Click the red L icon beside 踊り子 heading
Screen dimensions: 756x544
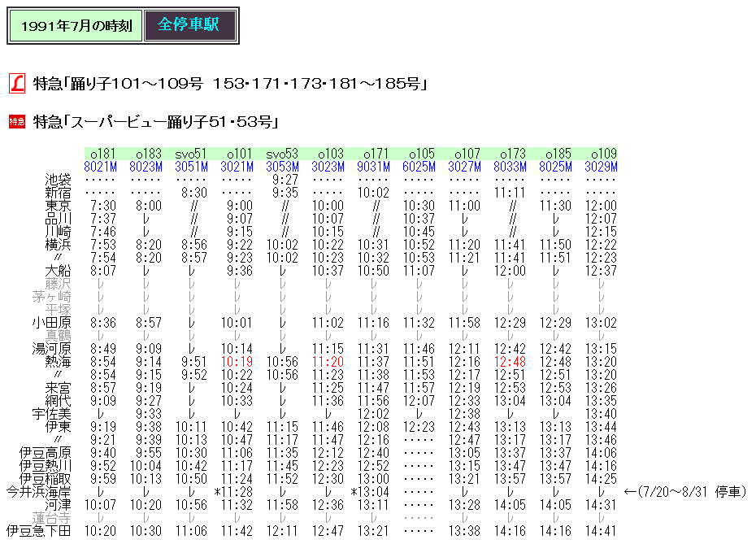pos(16,84)
